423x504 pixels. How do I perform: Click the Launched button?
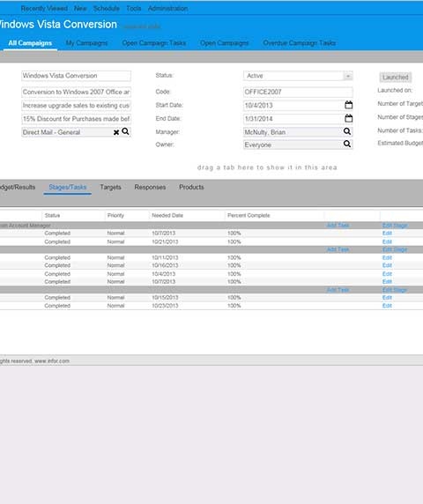tap(396, 78)
